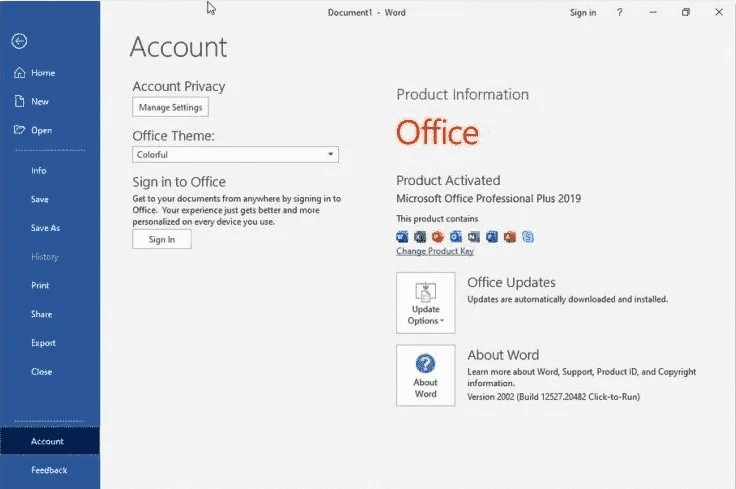Click the About Word heading text
Image resolution: width=736 pixels, height=489 pixels.
coord(503,355)
